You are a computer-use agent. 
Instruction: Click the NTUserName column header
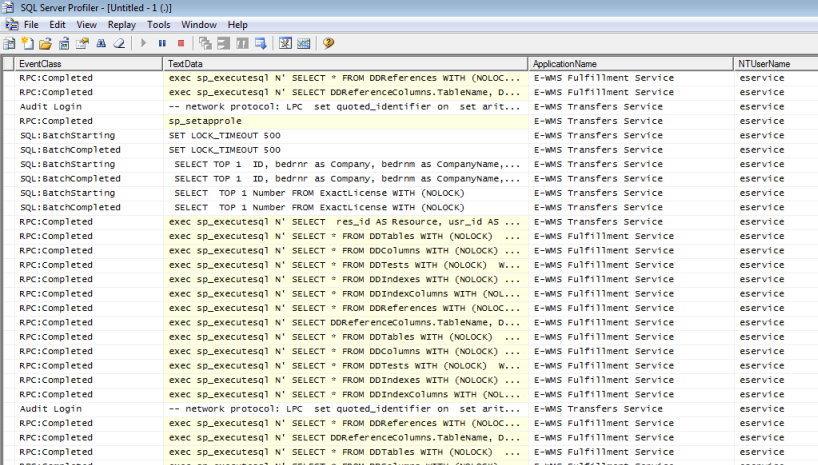[x=776, y=64]
